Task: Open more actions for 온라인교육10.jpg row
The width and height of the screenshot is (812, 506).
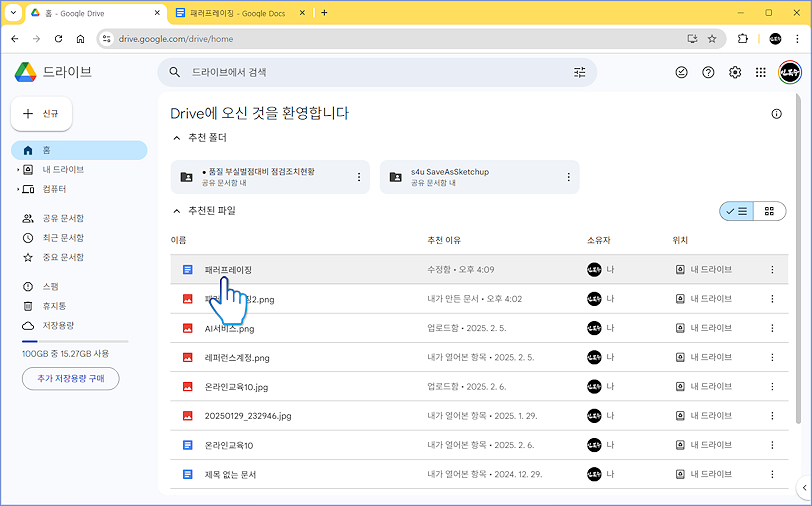Action: [772, 386]
